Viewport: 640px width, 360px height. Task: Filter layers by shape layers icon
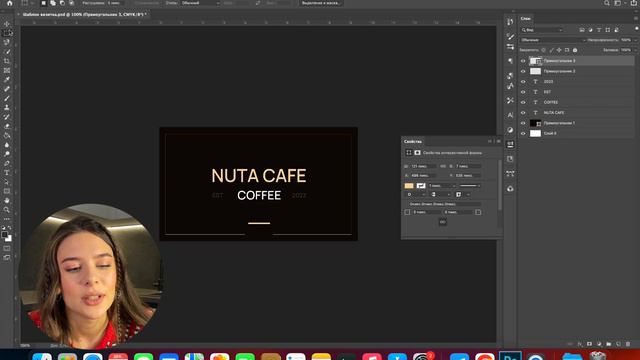pos(607,30)
